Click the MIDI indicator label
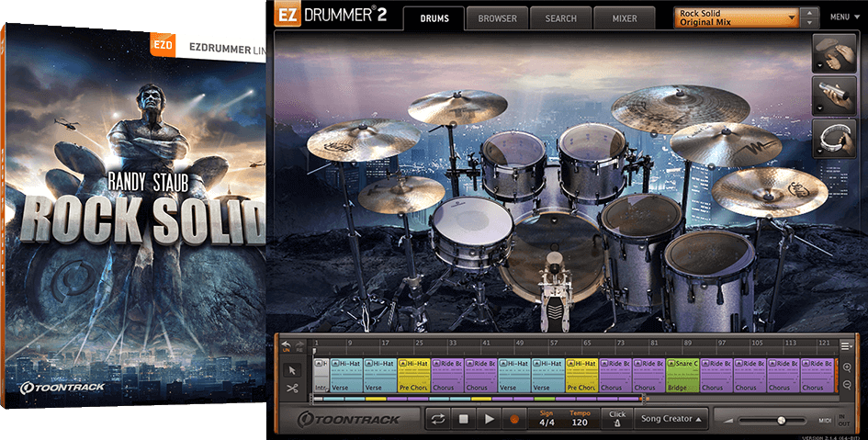 click(x=825, y=421)
